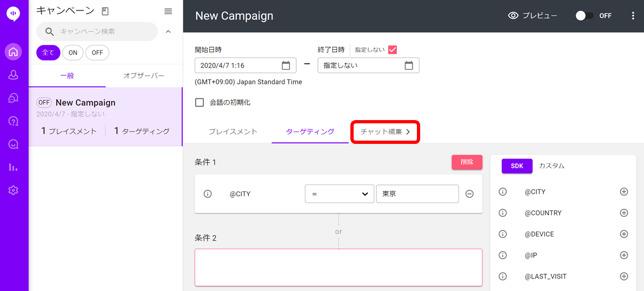Click the 1 ターゲティング count
The height and width of the screenshot is (291, 644).
point(142,131)
